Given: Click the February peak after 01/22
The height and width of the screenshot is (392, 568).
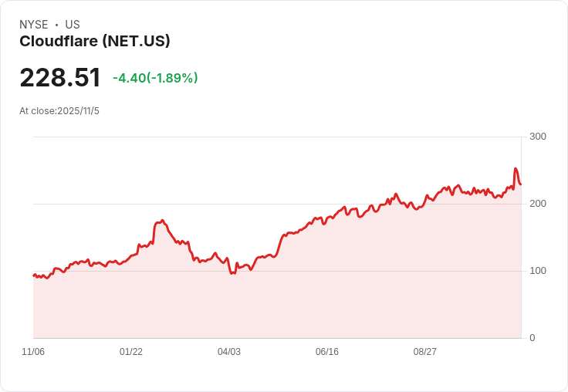Looking at the screenshot, I should (162, 221).
